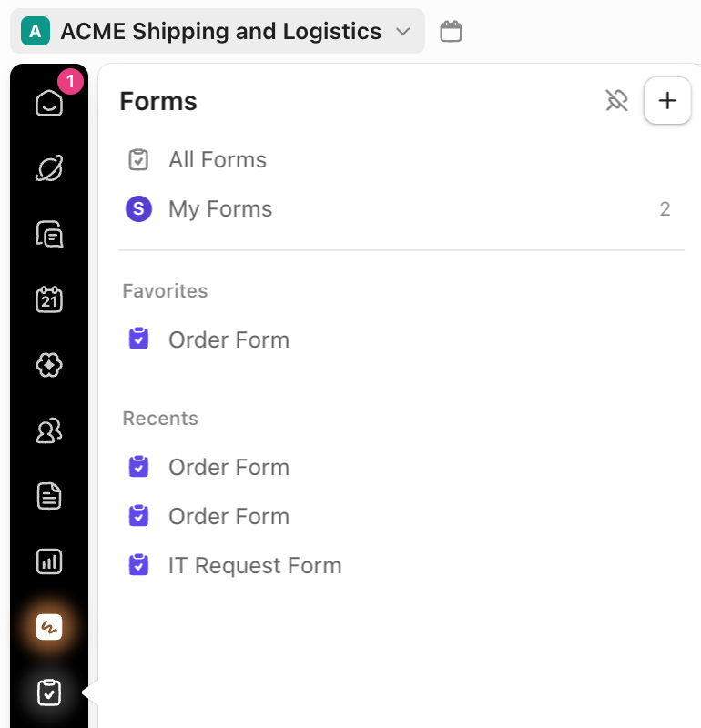
Task: Click the plus button to create a form
Action: 667,101
